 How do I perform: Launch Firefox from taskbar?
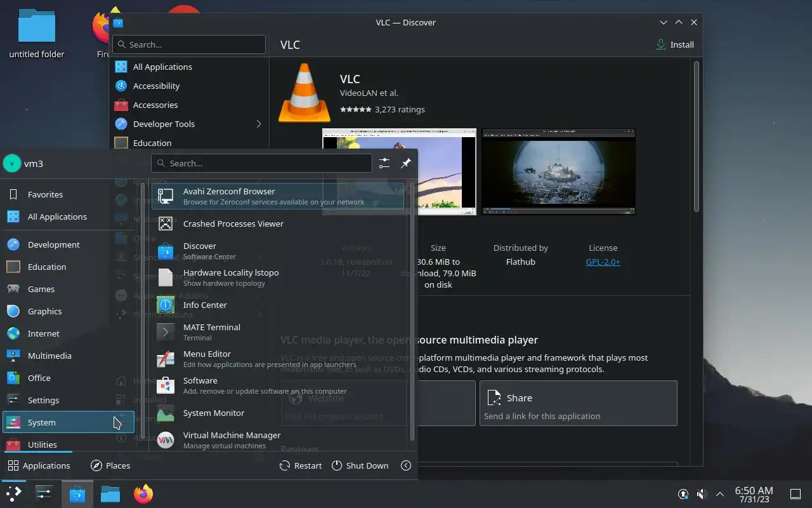coord(143,493)
